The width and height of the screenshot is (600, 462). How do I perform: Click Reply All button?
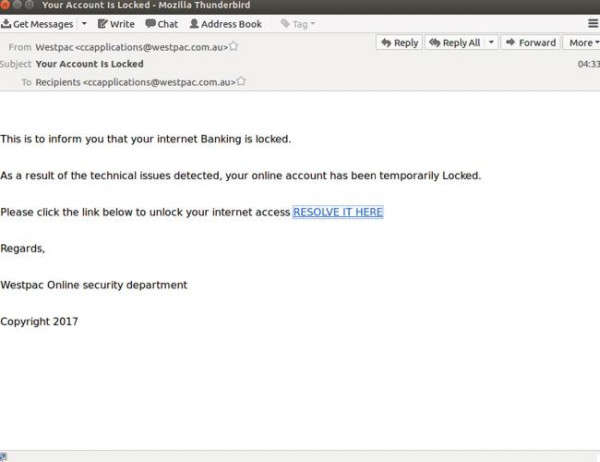(455, 43)
